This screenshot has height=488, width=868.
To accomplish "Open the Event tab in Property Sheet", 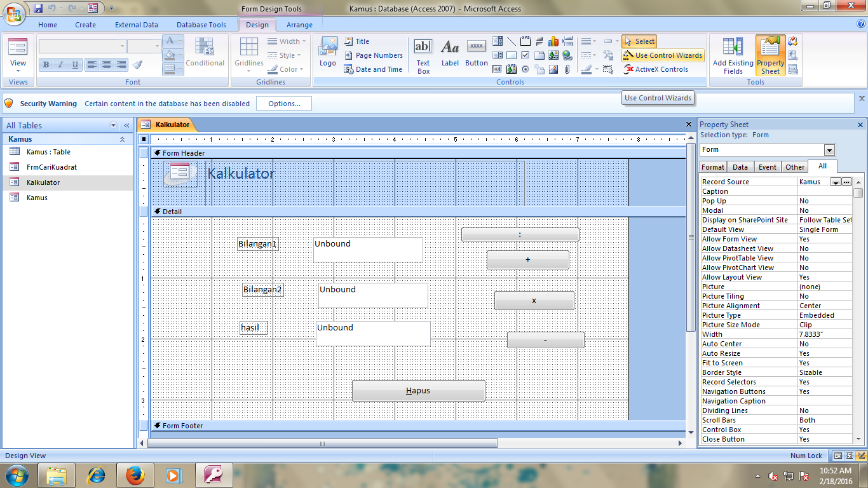I will coord(767,167).
